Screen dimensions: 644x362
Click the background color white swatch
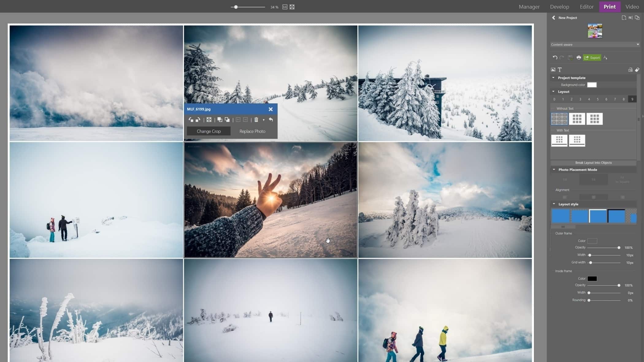pyautogui.click(x=591, y=85)
